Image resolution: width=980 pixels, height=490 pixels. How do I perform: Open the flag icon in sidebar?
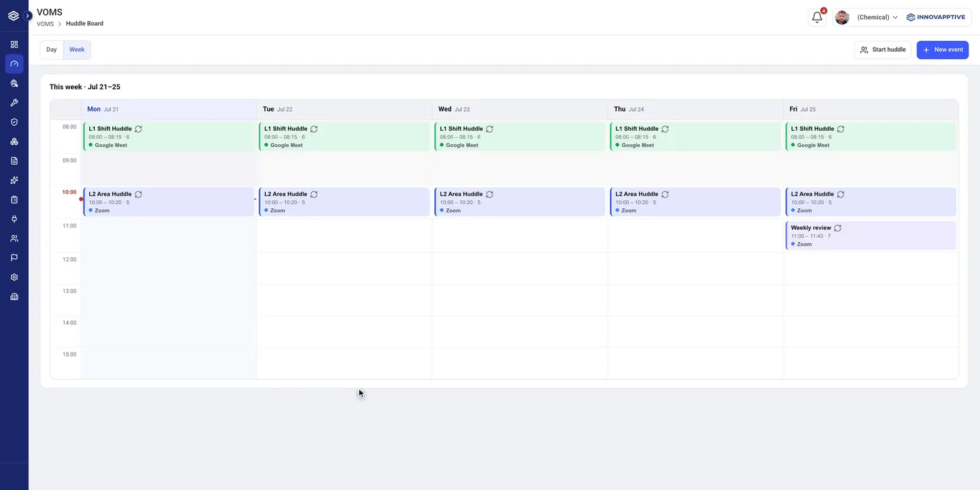click(14, 258)
